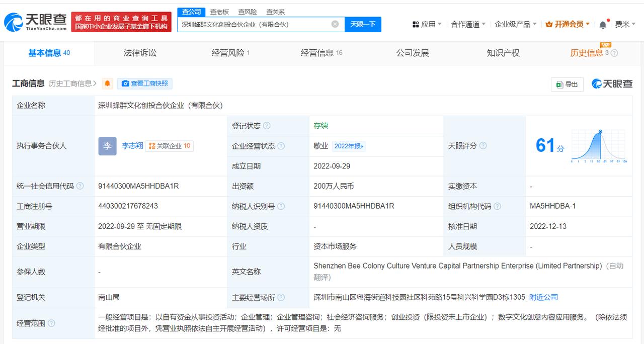Click 登记机关 value 南山局
This screenshot has height=344, width=644.
(x=109, y=297)
